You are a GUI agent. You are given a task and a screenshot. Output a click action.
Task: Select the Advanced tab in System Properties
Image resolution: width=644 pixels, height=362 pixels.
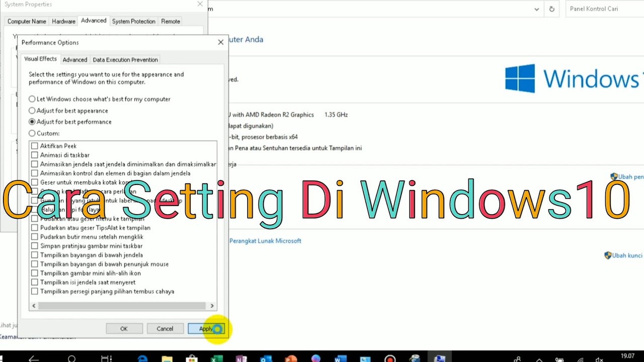(x=94, y=21)
